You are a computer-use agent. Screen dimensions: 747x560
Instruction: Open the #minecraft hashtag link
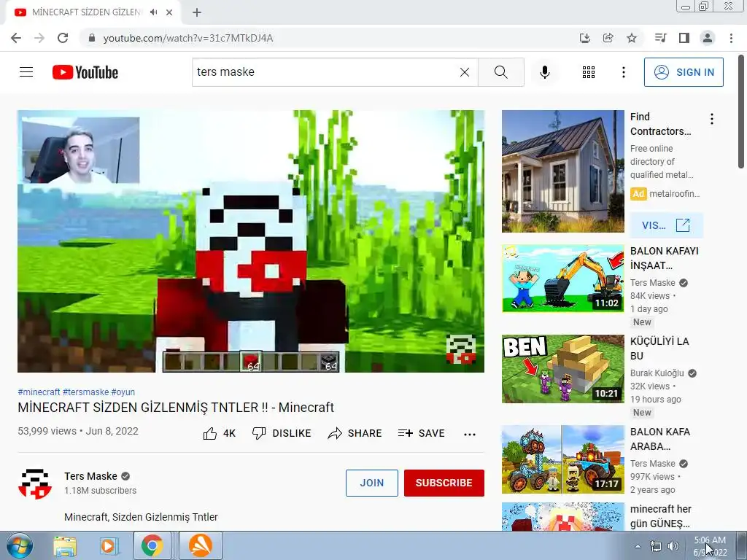[39, 392]
